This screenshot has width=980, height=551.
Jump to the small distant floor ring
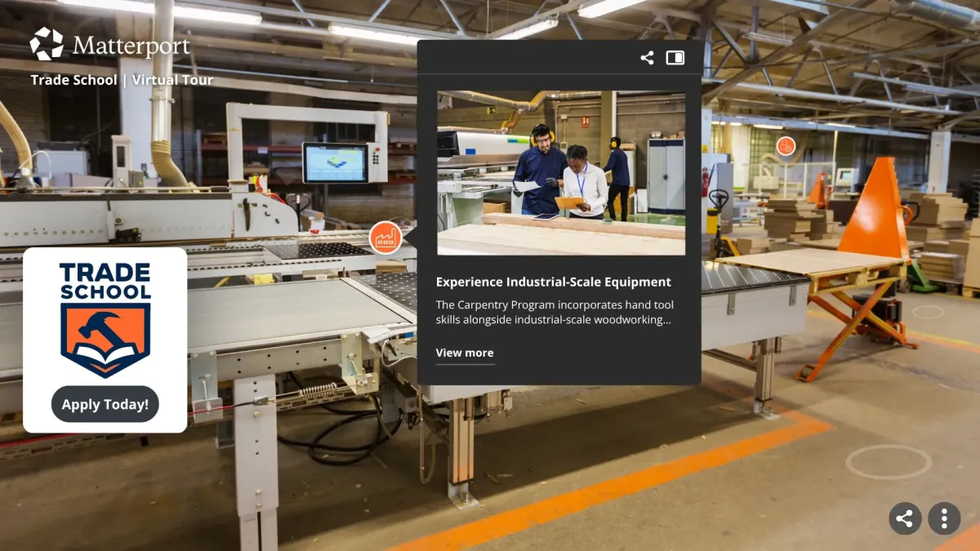click(x=929, y=312)
